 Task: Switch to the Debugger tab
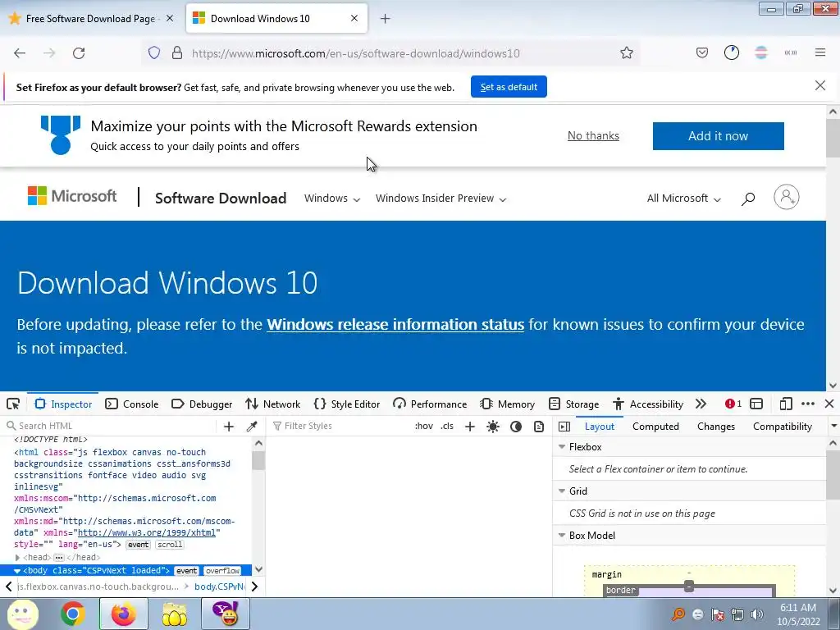[x=202, y=404]
